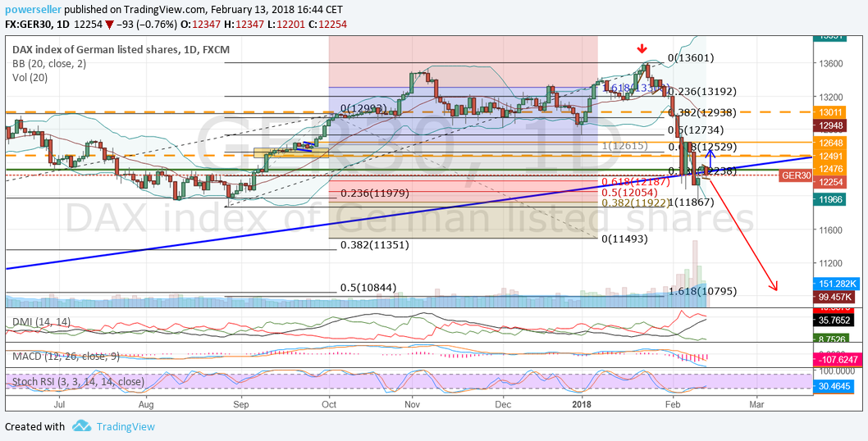Click the Aug date on time axis
The width and height of the screenshot is (868, 441).
[145, 405]
